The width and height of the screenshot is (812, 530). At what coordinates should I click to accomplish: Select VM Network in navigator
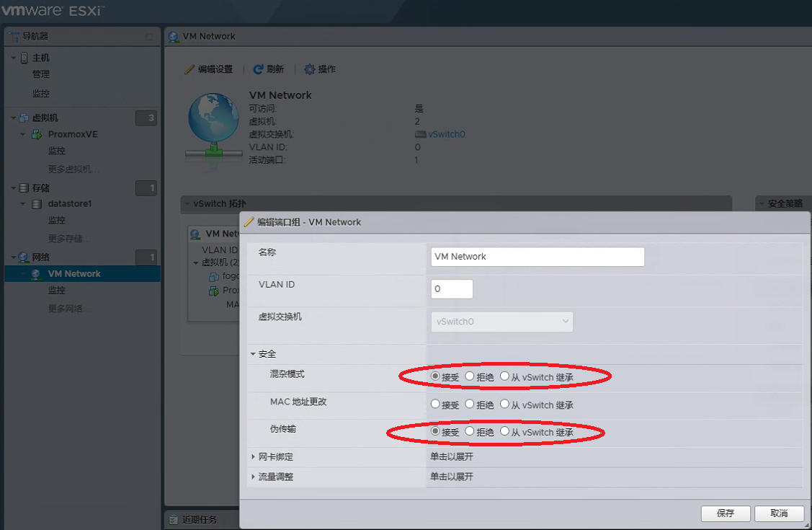82,274
